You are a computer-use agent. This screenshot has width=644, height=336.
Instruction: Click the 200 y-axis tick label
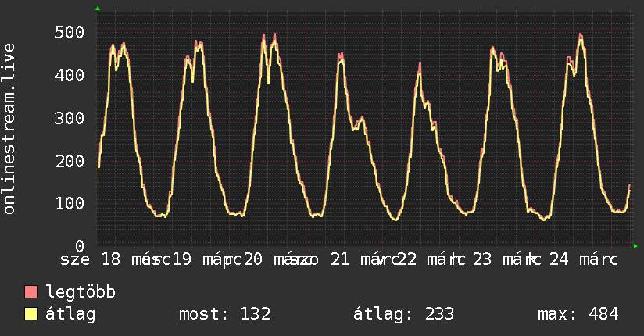(70, 161)
